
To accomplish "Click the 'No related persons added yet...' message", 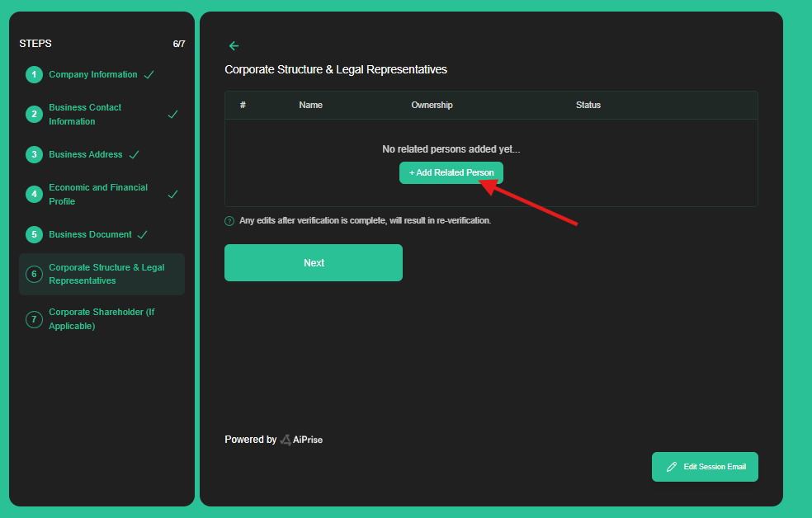I will pyautogui.click(x=451, y=149).
